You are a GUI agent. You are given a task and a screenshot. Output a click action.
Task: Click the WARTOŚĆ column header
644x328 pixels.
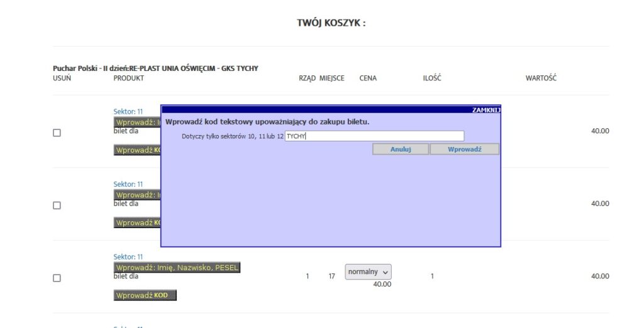click(541, 78)
